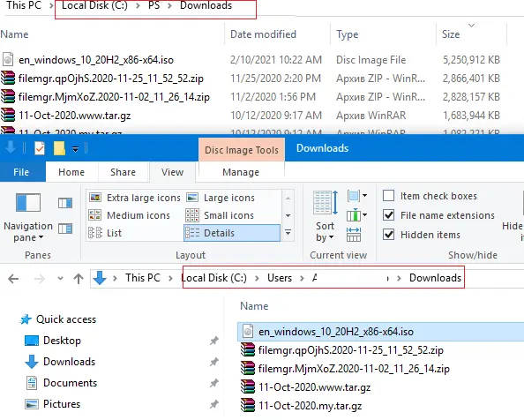Click the Downloads icon in address bar
The height and width of the screenshot is (420, 524).
100,278
